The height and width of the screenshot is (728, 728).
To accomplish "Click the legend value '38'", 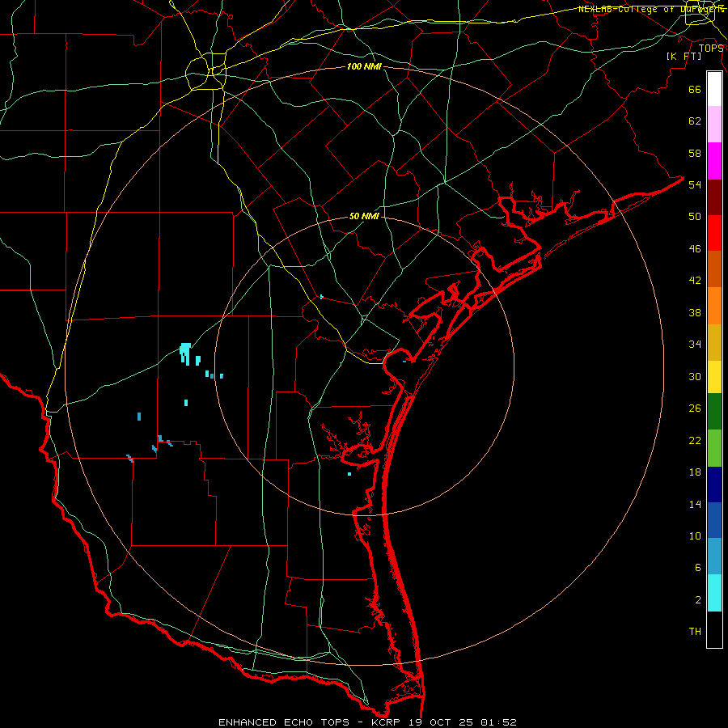I will 695,312.
